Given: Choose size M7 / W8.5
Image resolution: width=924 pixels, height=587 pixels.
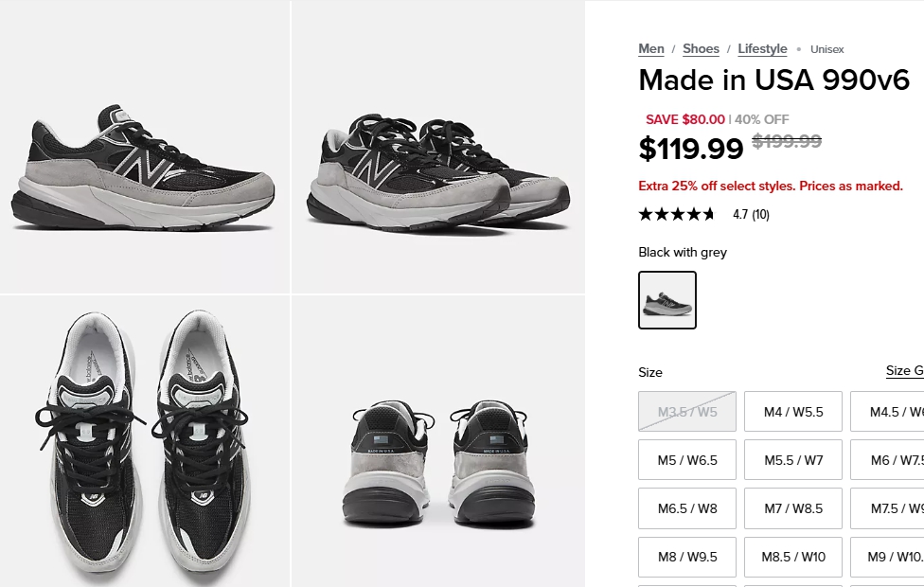Looking at the screenshot, I should [x=792, y=508].
